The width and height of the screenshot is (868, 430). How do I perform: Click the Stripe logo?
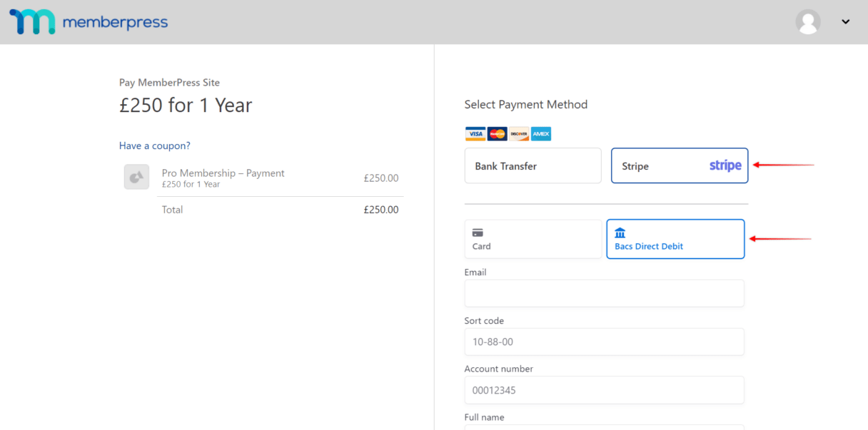[725, 165]
